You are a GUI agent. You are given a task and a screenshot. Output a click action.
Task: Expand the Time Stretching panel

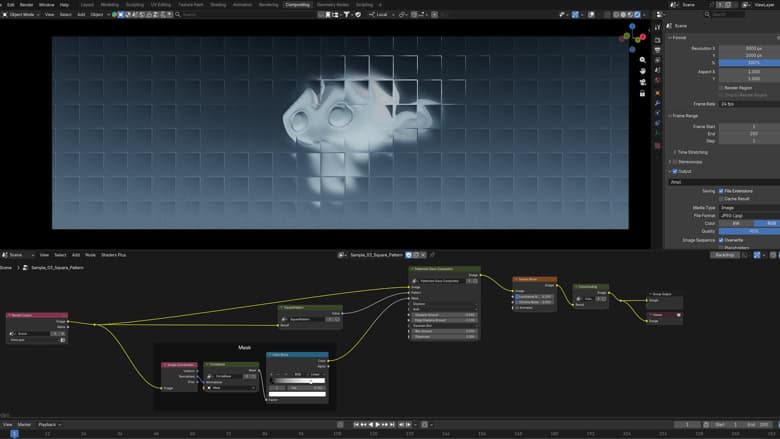[x=690, y=152]
